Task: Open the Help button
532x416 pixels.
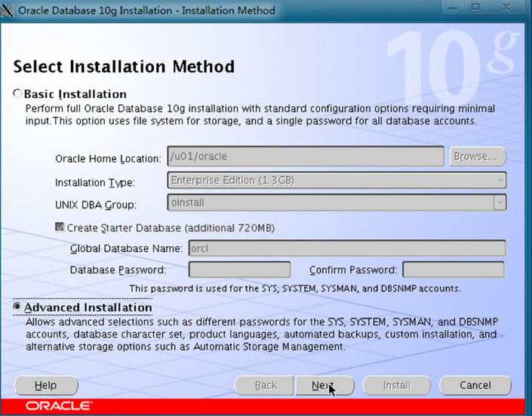Action: (46, 386)
